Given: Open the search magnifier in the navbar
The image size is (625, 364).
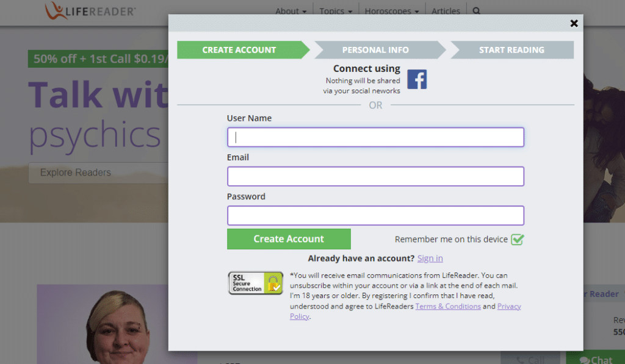Looking at the screenshot, I should [x=476, y=11].
